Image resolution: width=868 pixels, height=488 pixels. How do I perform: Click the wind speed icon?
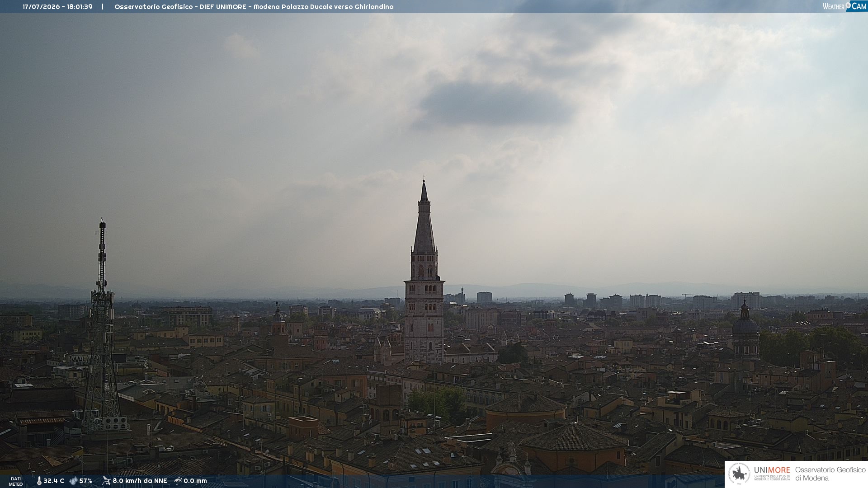click(106, 481)
